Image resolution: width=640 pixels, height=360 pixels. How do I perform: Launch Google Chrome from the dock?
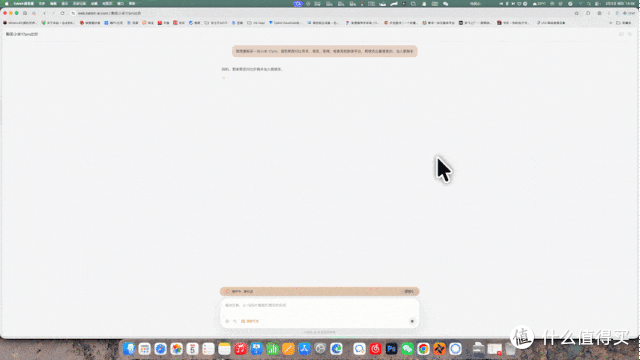click(423, 349)
